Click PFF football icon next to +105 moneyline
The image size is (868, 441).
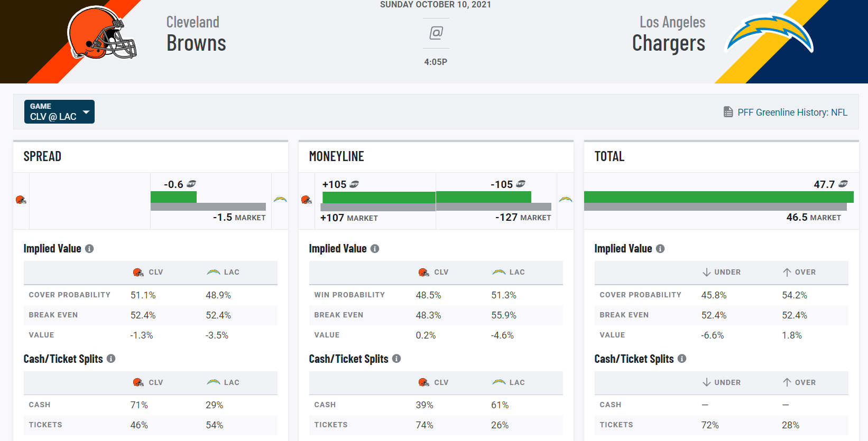pyautogui.click(x=354, y=184)
